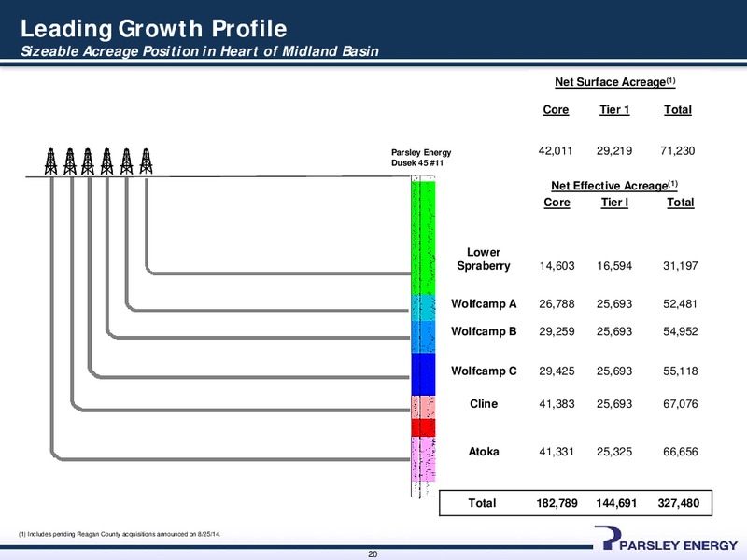Select the violet Atoka log section
Viewport: 747px width, 560px height.
[x=424, y=459]
